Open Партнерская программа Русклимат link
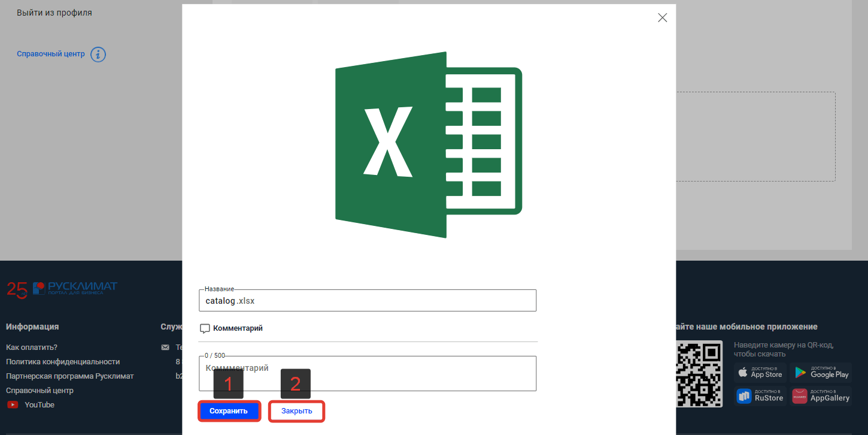The image size is (868, 435). point(70,376)
